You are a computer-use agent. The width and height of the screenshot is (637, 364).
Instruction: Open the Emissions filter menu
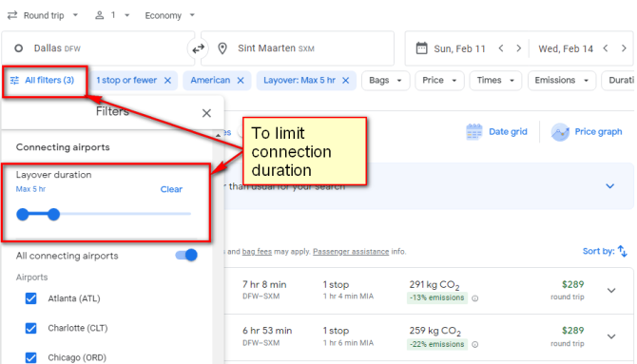click(x=562, y=81)
